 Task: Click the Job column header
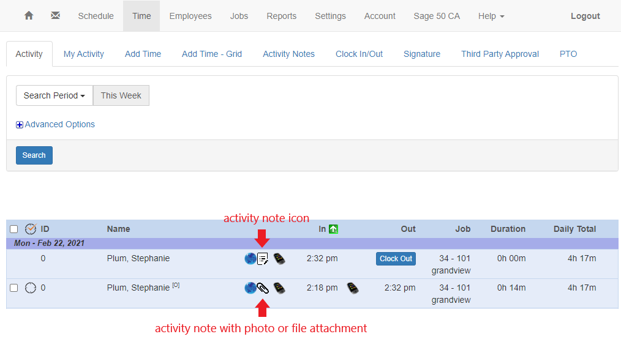point(462,229)
